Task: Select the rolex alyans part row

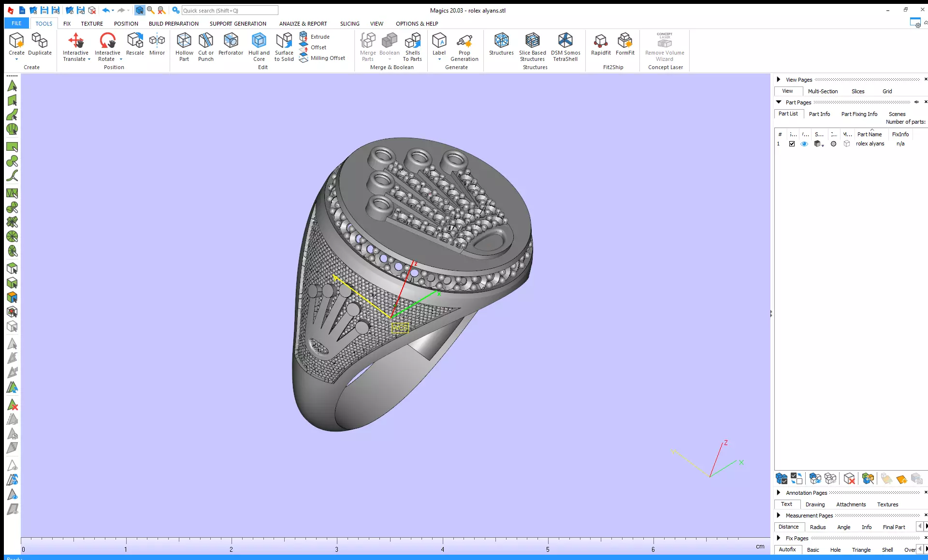Action: (851, 144)
